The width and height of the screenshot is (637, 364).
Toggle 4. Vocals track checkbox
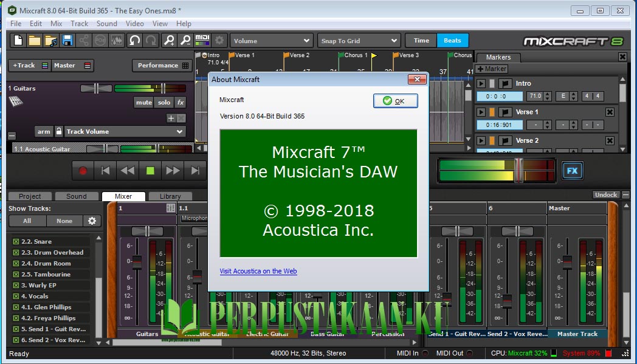(x=16, y=296)
